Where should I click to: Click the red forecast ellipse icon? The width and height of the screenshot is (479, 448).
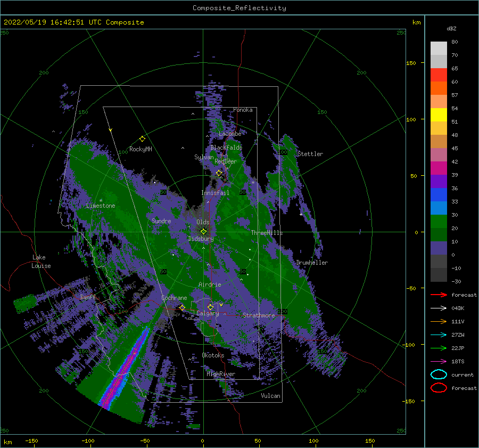[x=439, y=388]
